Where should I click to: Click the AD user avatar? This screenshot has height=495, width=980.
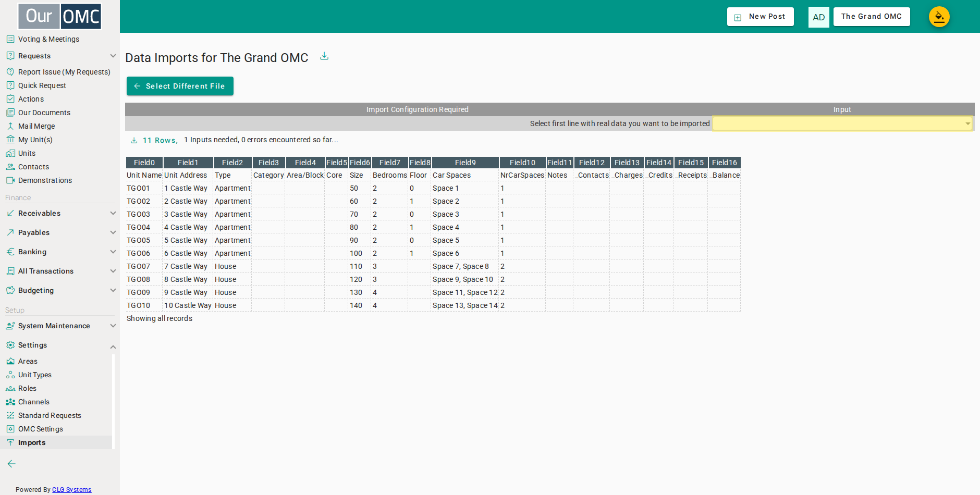[818, 17]
